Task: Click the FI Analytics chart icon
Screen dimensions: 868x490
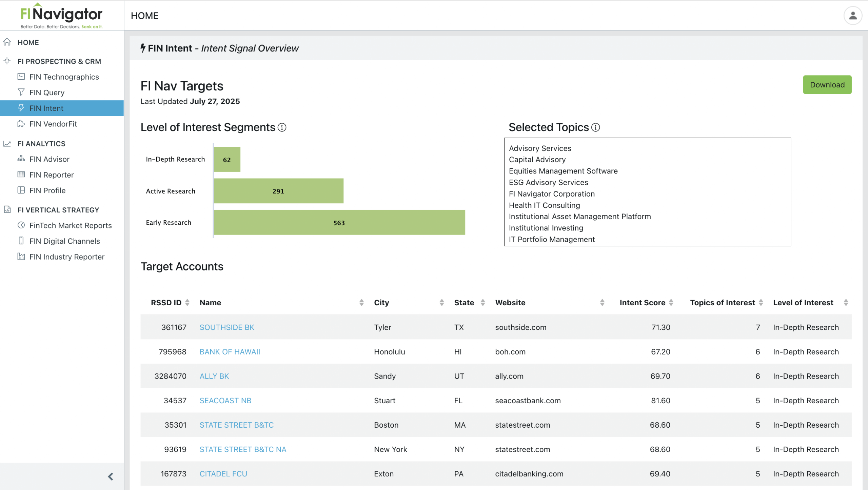Action: click(x=7, y=143)
